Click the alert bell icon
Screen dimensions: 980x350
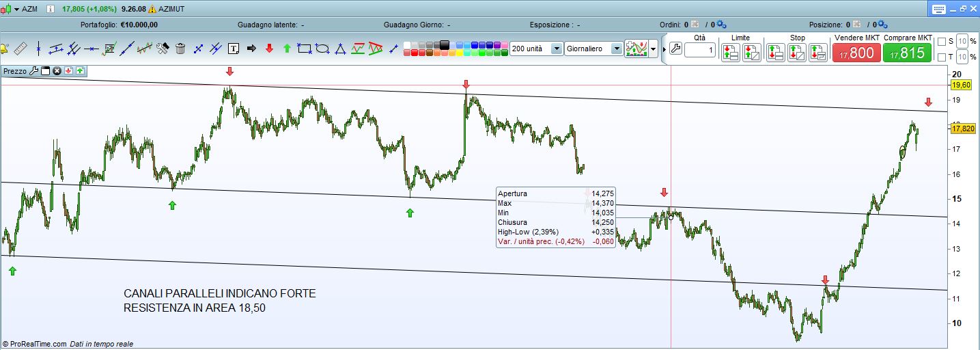(x=4, y=49)
